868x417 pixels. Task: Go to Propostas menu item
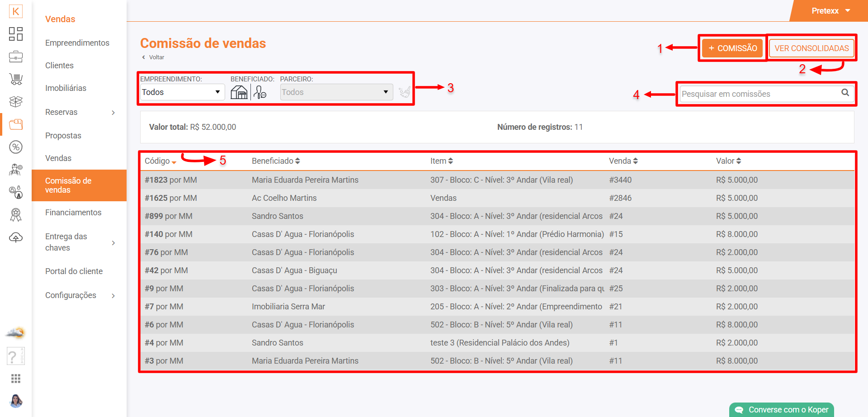63,136
